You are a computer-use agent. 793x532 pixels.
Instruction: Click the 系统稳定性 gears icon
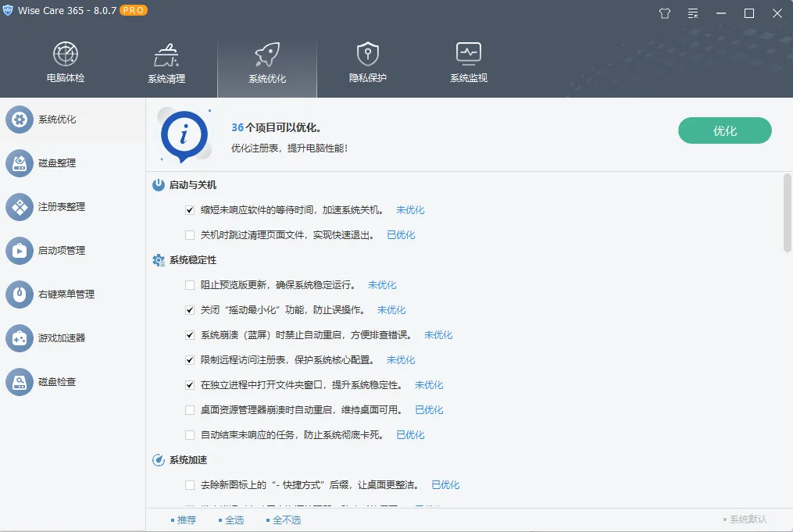click(159, 260)
